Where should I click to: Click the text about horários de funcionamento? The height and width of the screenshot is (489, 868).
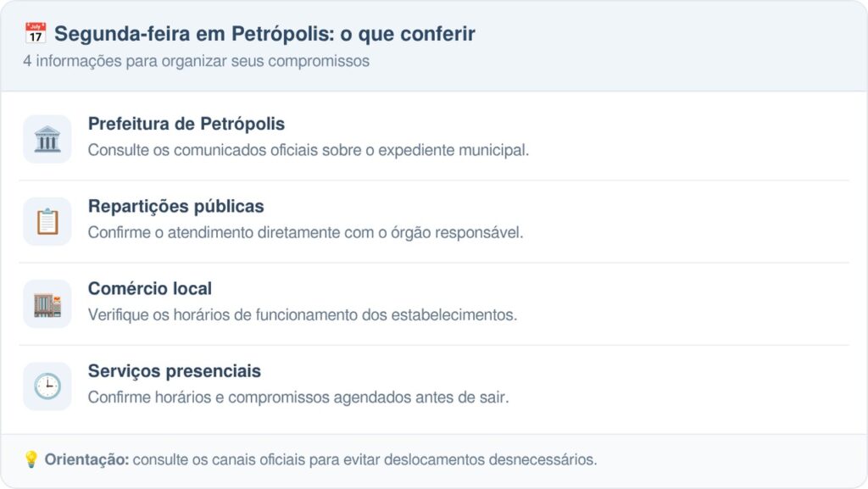click(x=303, y=314)
